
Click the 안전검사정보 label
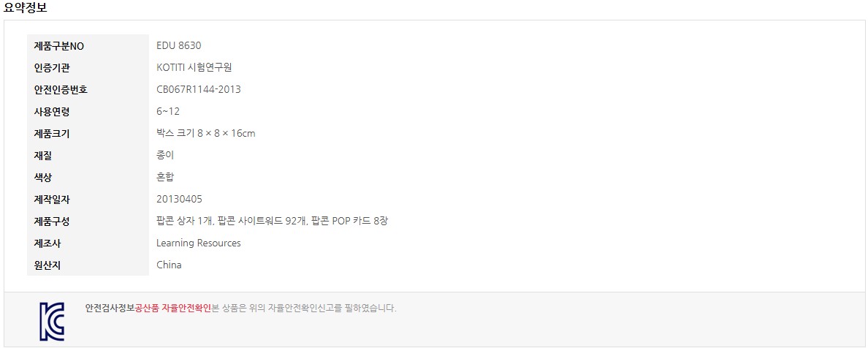pos(110,309)
